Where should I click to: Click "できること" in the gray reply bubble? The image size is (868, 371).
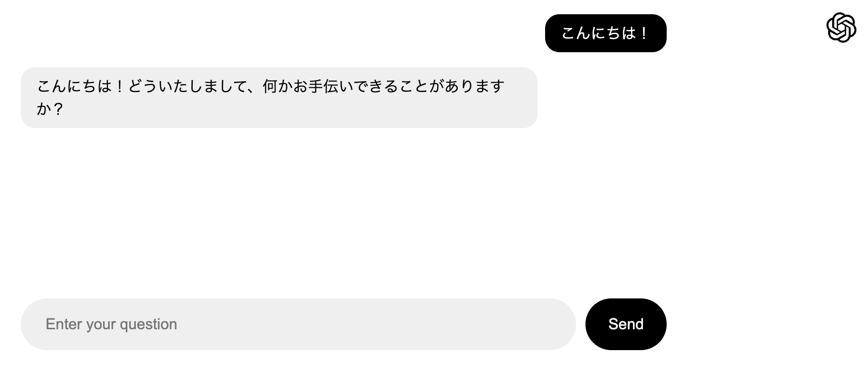pos(391,86)
